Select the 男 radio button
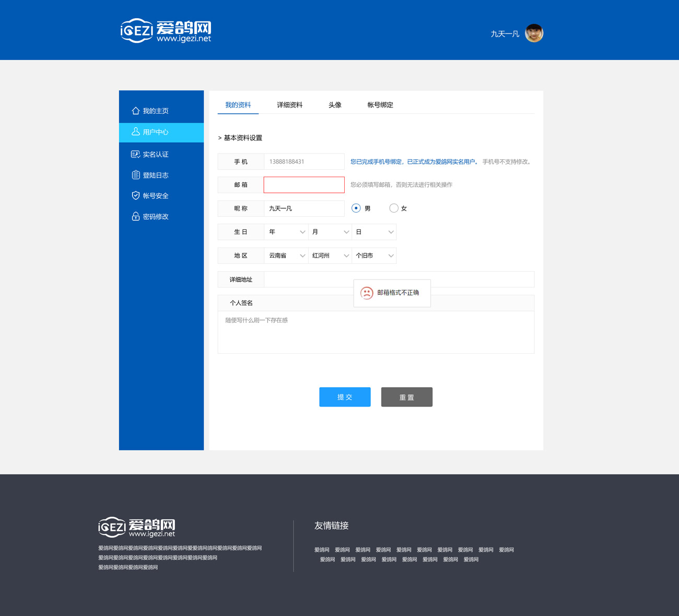The width and height of the screenshot is (679, 616). click(x=356, y=208)
